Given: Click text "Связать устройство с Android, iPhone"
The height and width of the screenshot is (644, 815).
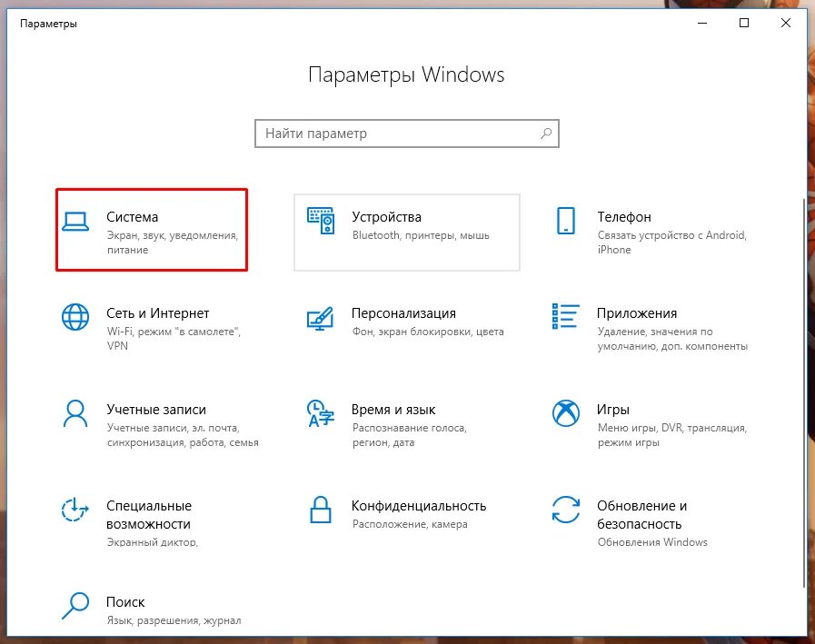Looking at the screenshot, I should click(x=672, y=243).
